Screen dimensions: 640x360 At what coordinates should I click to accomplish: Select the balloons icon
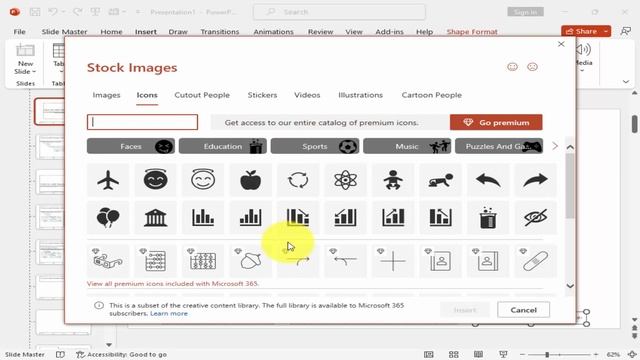coord(108,218)
